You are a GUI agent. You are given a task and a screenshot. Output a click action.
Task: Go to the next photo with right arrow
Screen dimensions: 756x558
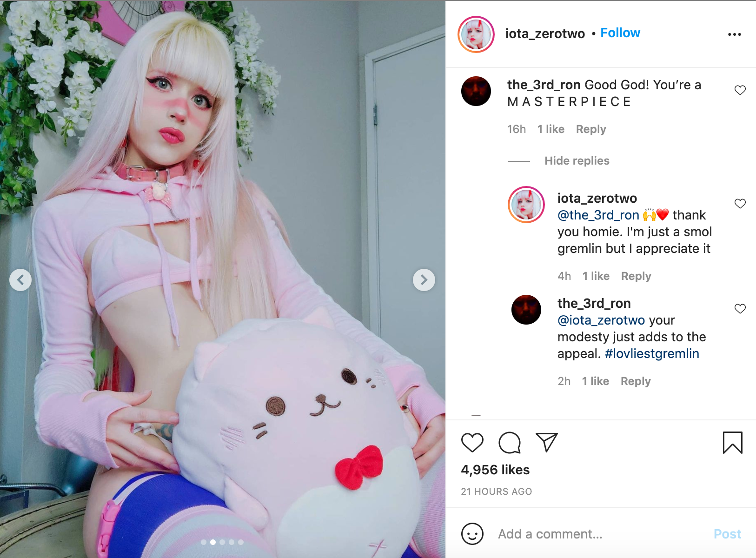click(424, 280)
